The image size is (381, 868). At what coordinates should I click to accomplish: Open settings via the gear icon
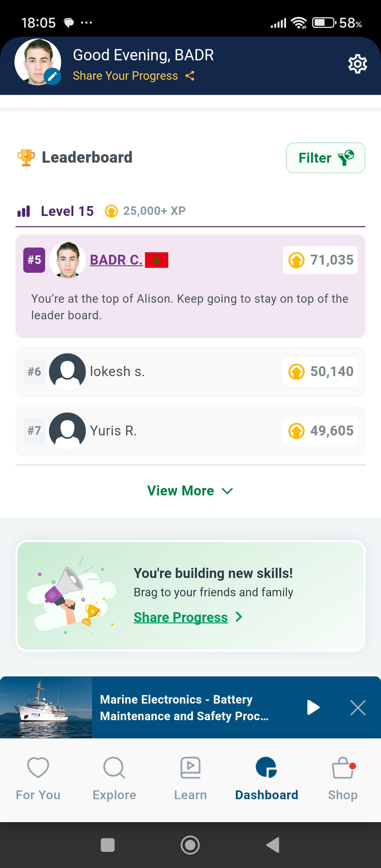[x=357, y=64]
